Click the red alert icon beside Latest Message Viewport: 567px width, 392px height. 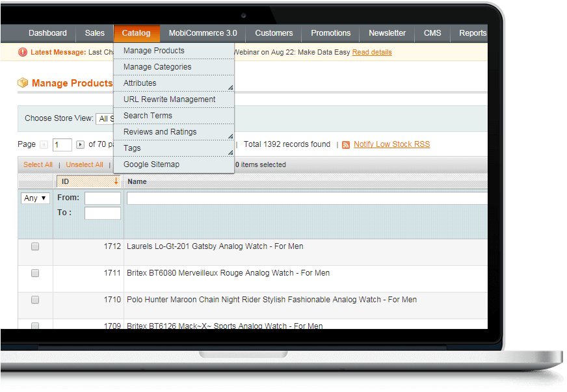23,52
